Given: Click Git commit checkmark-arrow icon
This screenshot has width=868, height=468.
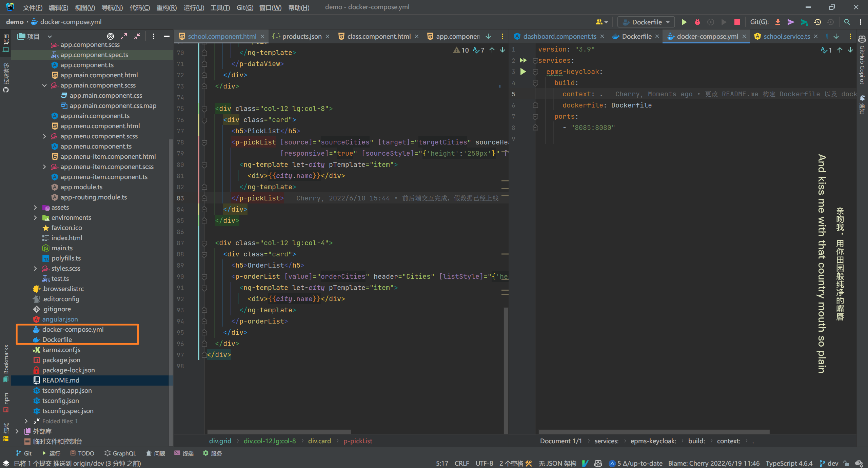Looking at the screenshot, I should (x=791, y=22).
